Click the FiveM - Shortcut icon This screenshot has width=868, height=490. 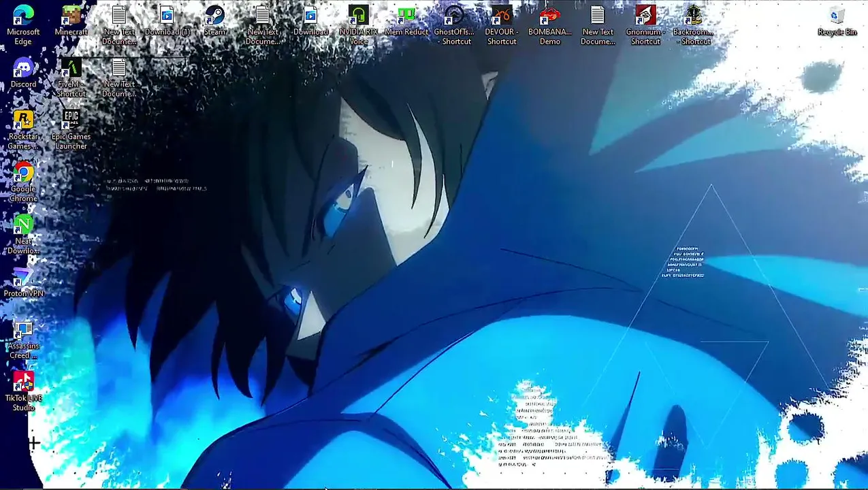[x=71, y=78]
